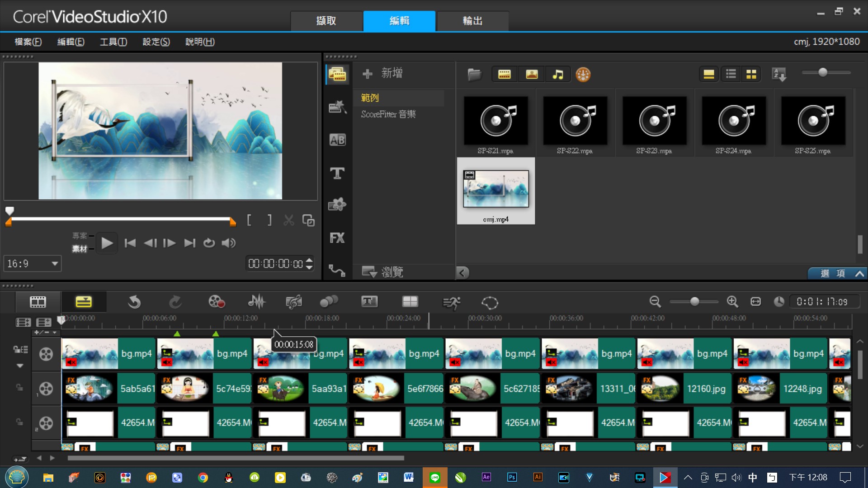Click the import media folder icon
Viewport: 868px width, 488px height.
point(474,75)
